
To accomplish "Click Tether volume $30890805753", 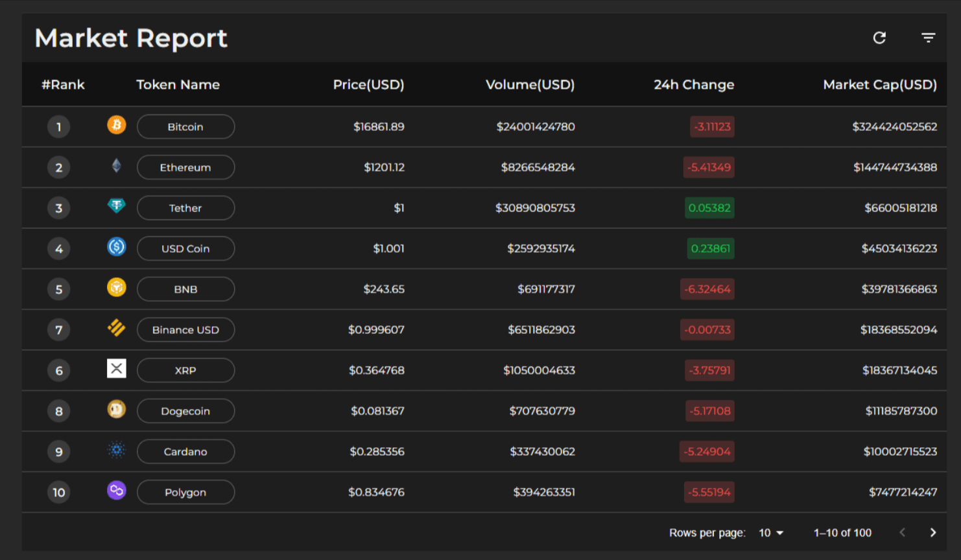I will [536, 208].
